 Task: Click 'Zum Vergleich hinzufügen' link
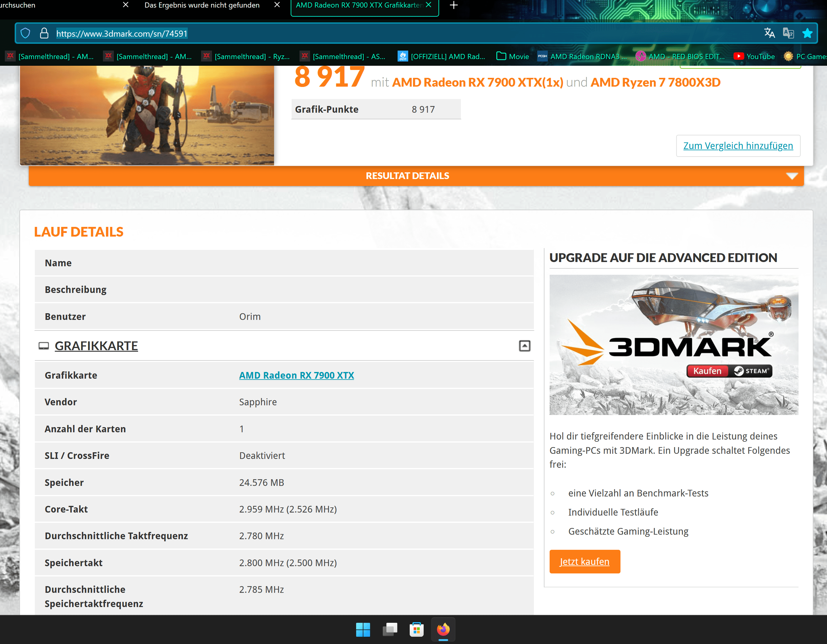pos(738,146)
